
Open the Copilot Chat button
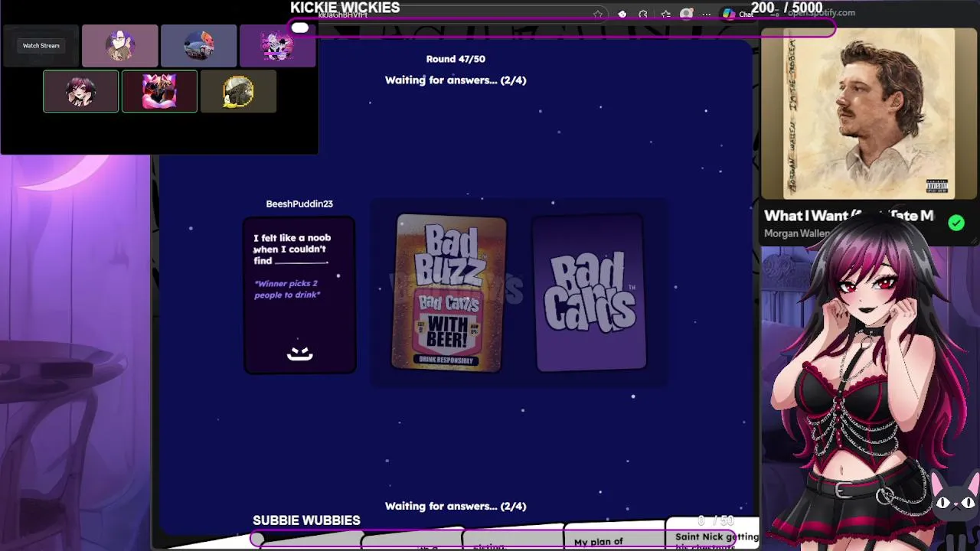737,14
